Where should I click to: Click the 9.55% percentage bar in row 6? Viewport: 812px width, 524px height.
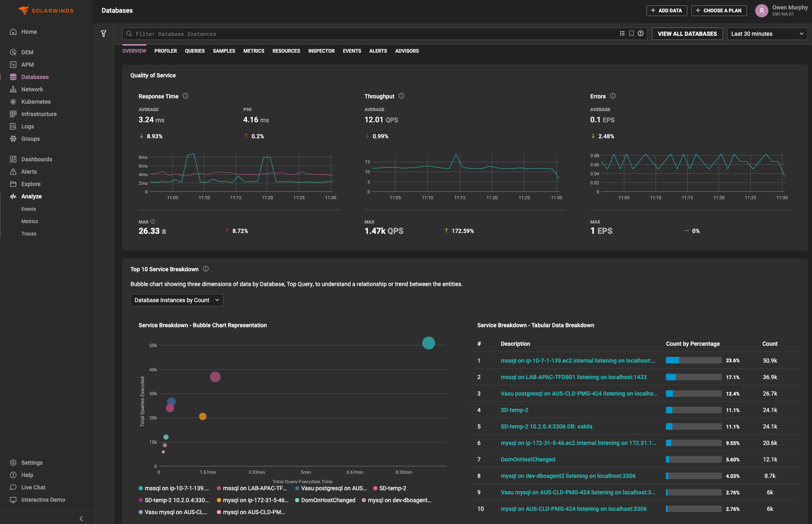tap(693, 443)
